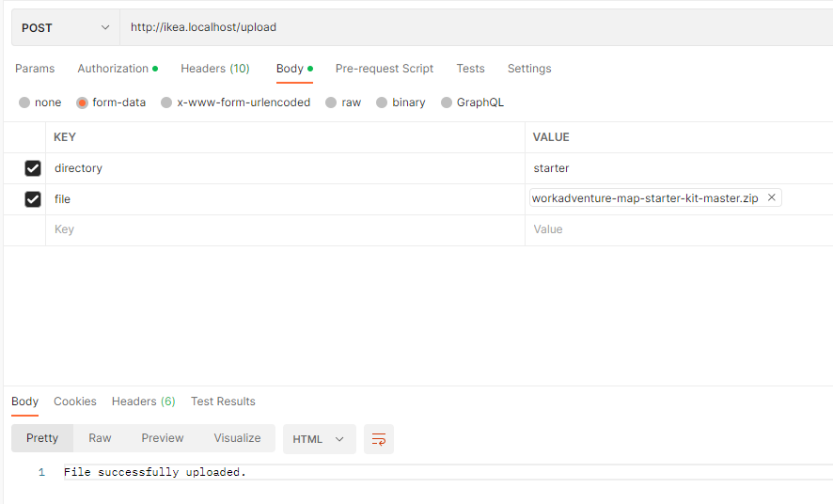Click the request URL field

pyautogui.click(x=477, y=27)
